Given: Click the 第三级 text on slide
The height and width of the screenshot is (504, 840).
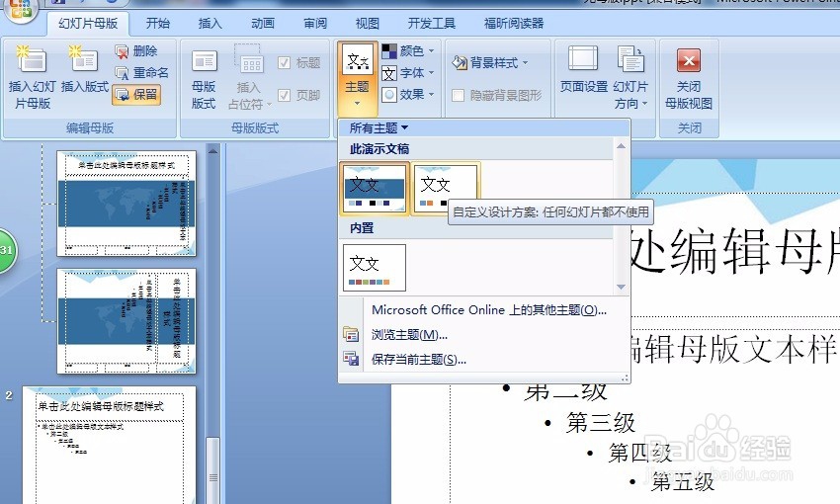Looking at the screenshot, I should click(x=601, y=423).
